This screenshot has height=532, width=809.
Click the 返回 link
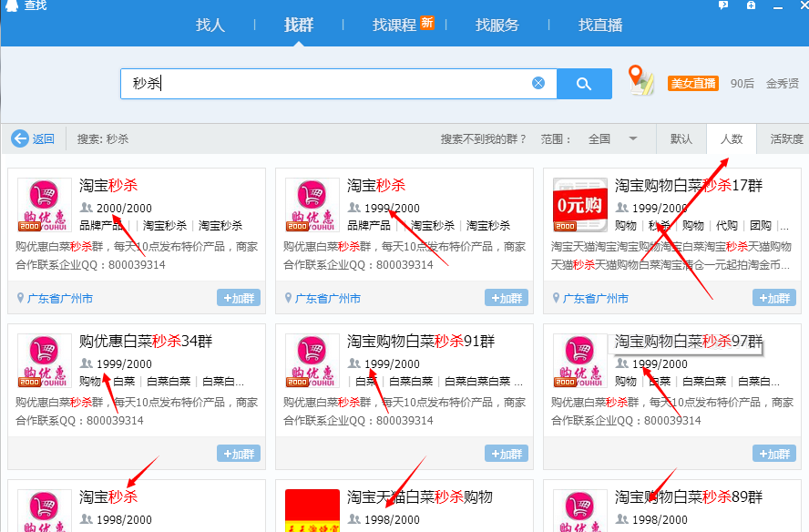pyautogui.click(x=44, y=138)
